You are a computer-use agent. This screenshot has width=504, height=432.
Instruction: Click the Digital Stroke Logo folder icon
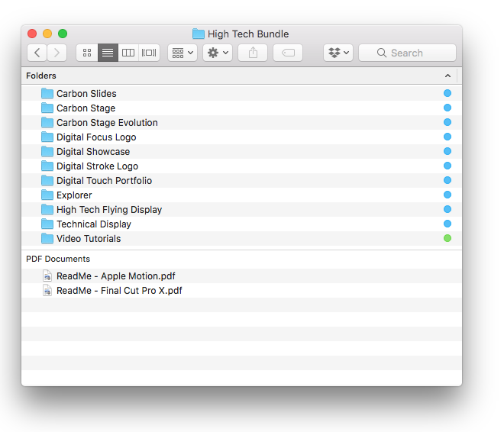47,166
